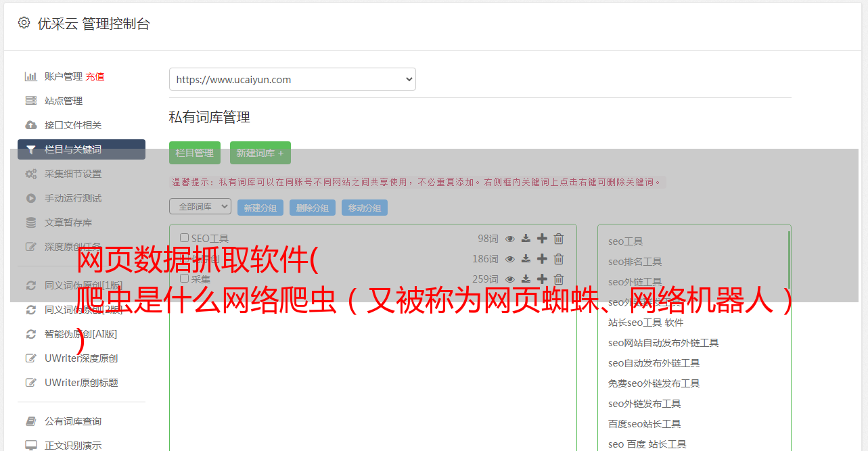Viewport: 868px width, 451px height.
Task: Click the "259词" count
Action: pos(485,279)
